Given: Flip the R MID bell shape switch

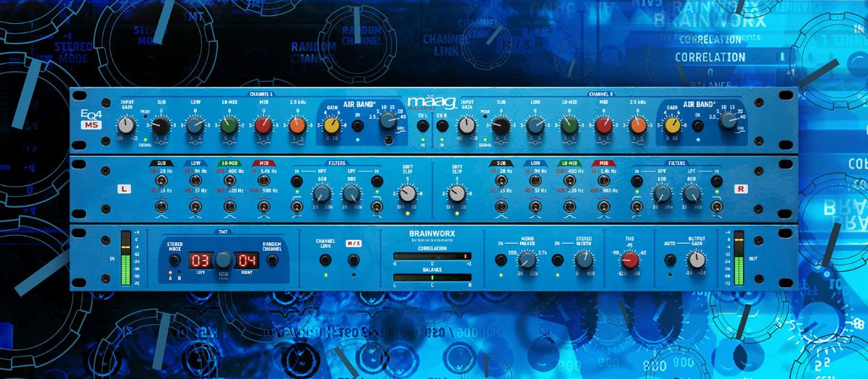Looking at the screenshot, I should [604, 208].
